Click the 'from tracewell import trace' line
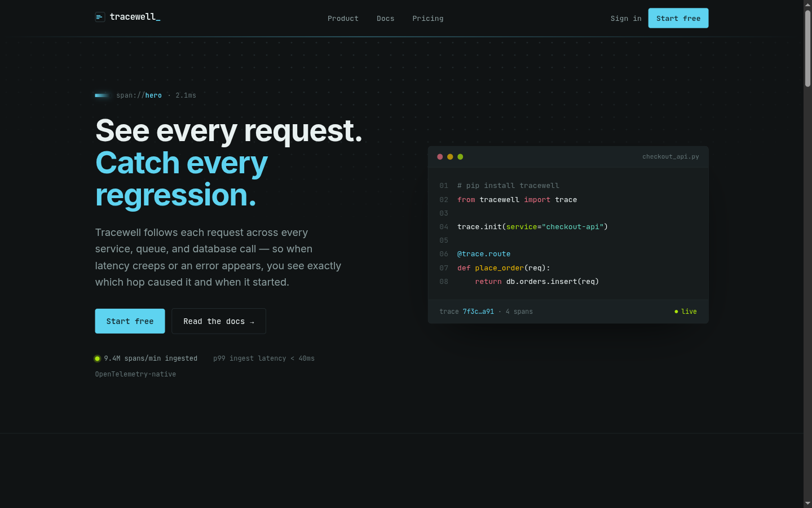Viewport: 812px width, 508px height. tap(517, 200)
